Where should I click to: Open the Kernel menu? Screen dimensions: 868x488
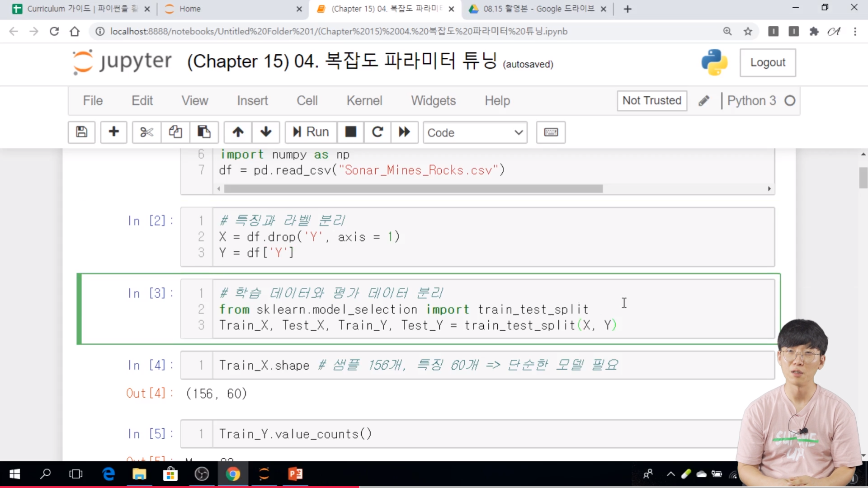tap(364, 100)
